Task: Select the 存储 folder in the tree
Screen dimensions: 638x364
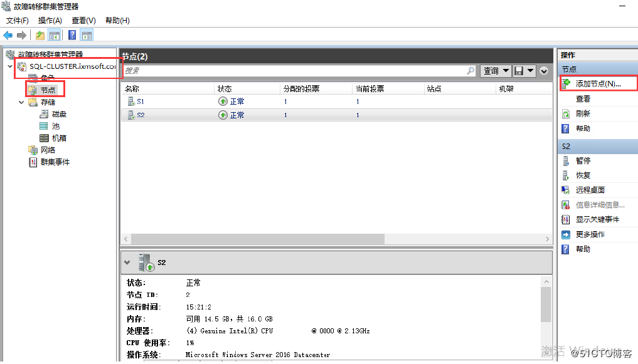Action: pos(48,102)
